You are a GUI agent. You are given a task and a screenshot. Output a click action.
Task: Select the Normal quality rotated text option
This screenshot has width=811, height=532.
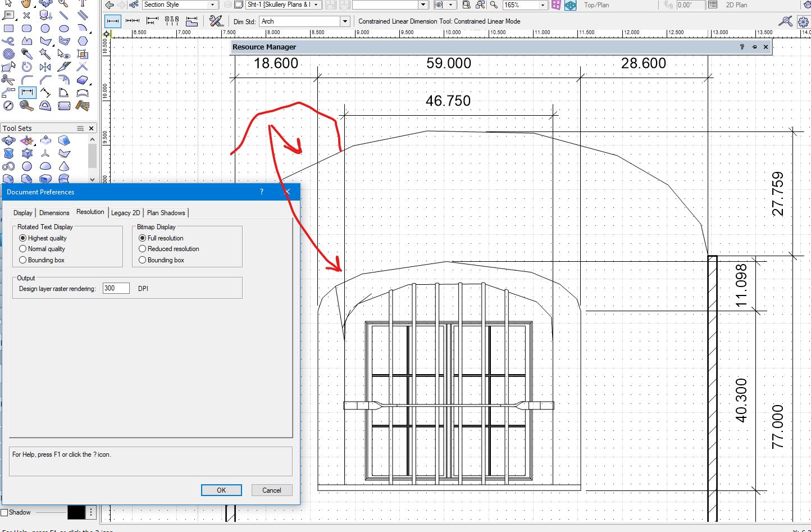[22, 249]
